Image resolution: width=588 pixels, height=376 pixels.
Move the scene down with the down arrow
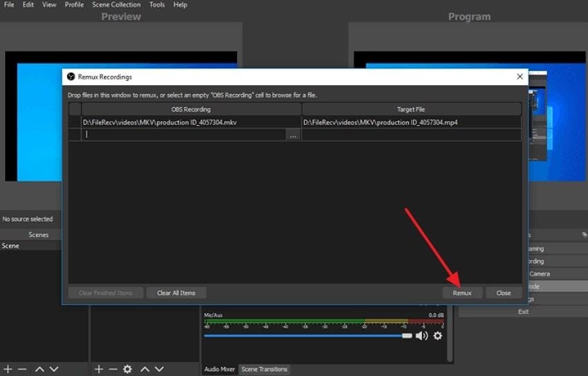[x=54, y=369]
